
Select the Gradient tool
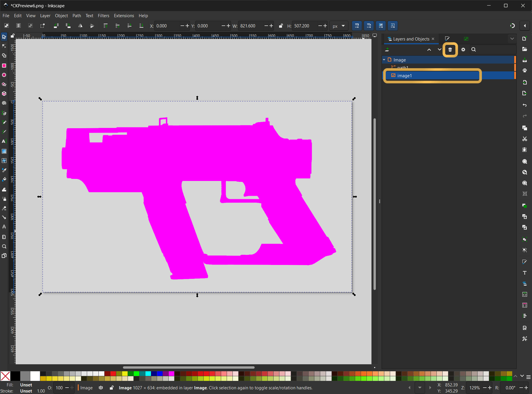[x=4, y=151]
